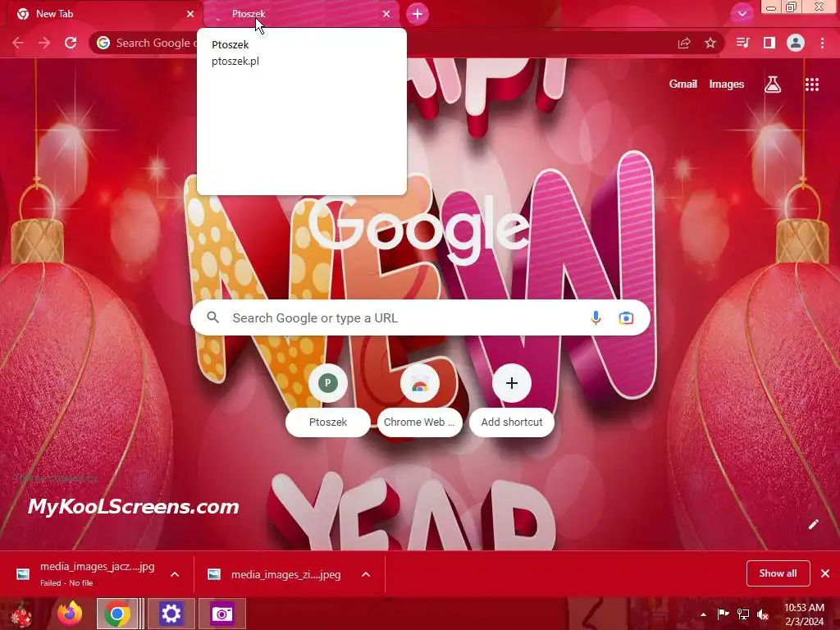Open the profile avatar menu

point(796,43)
